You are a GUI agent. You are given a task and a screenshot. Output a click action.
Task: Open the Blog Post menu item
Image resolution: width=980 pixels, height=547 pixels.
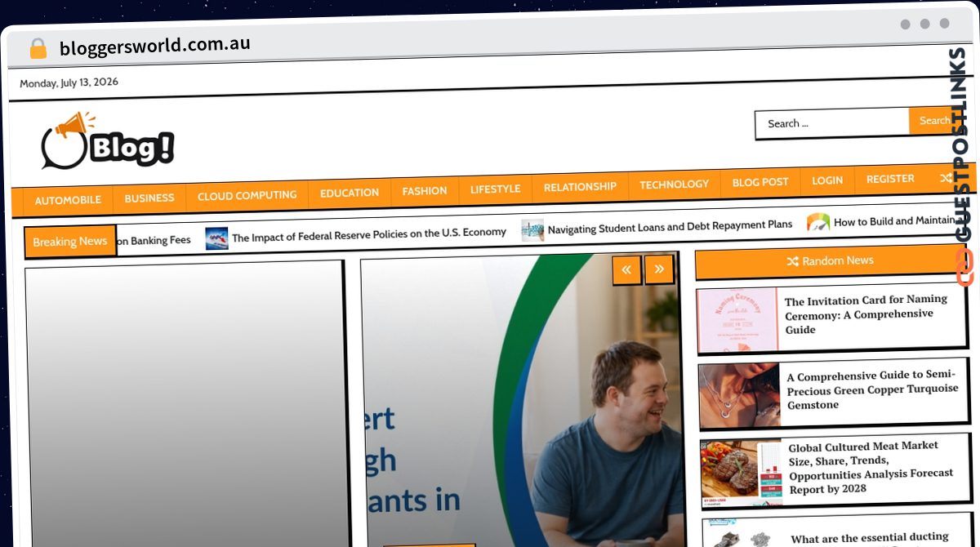760,182
